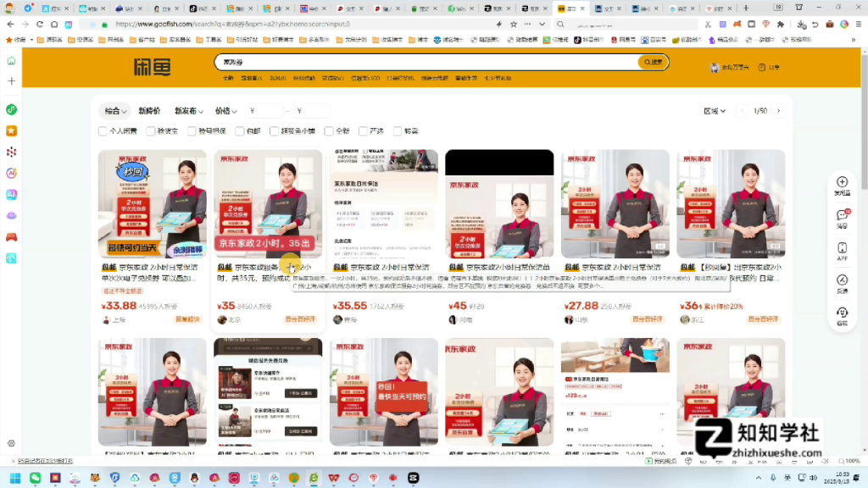This screenshot has height=488, width=868.
Task: Open first 京东家政 product thumbnail priced ¥33.88
Action: [x=153, y=203]
